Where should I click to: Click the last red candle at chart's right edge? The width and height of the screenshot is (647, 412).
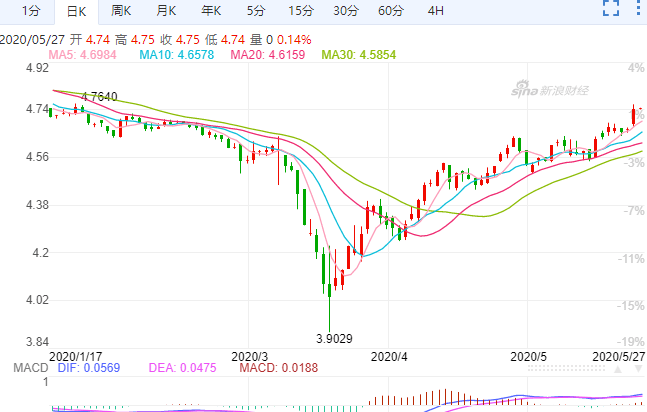pyautogui.click(x=640, y=109)
